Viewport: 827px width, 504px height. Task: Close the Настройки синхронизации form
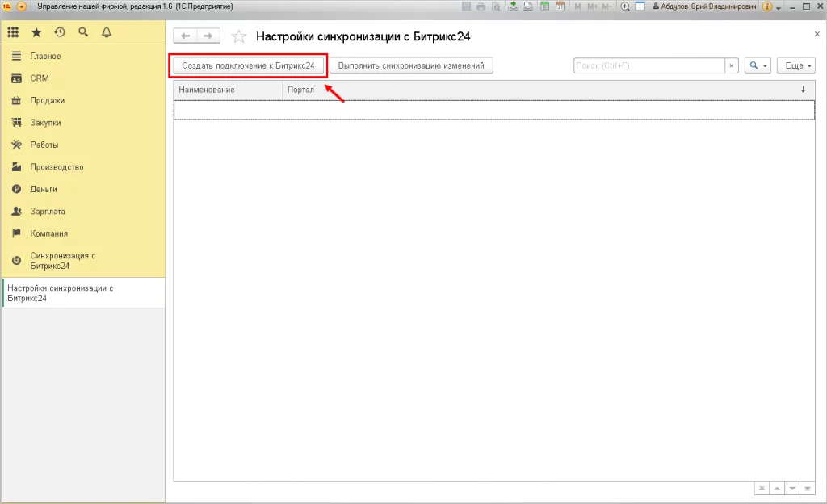click(x=817, y=34)
